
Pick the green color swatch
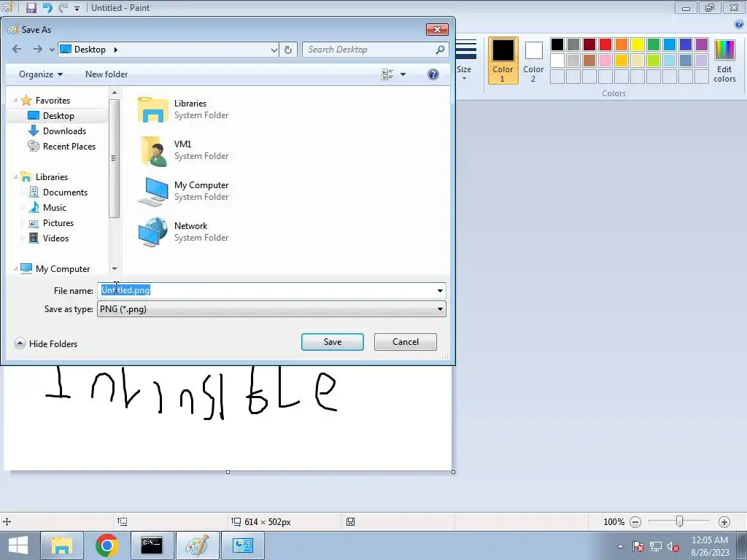coord(654,44)
